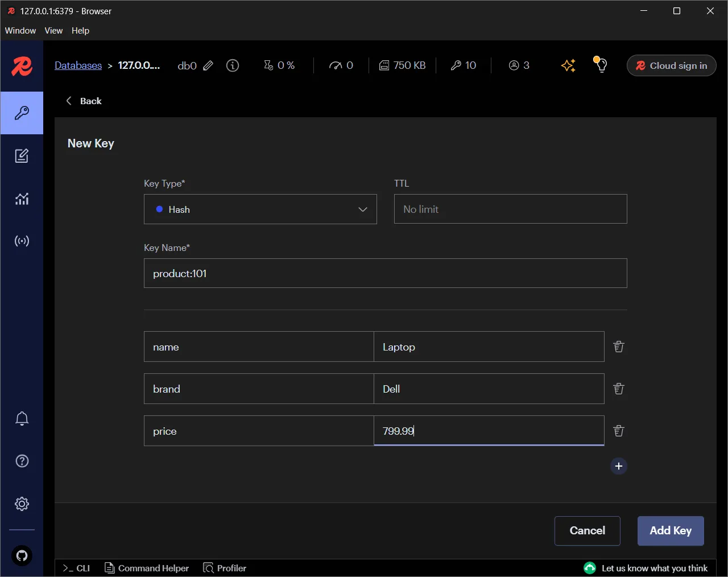
Task: Delete the price field row
Action: [x=618, y=431]
